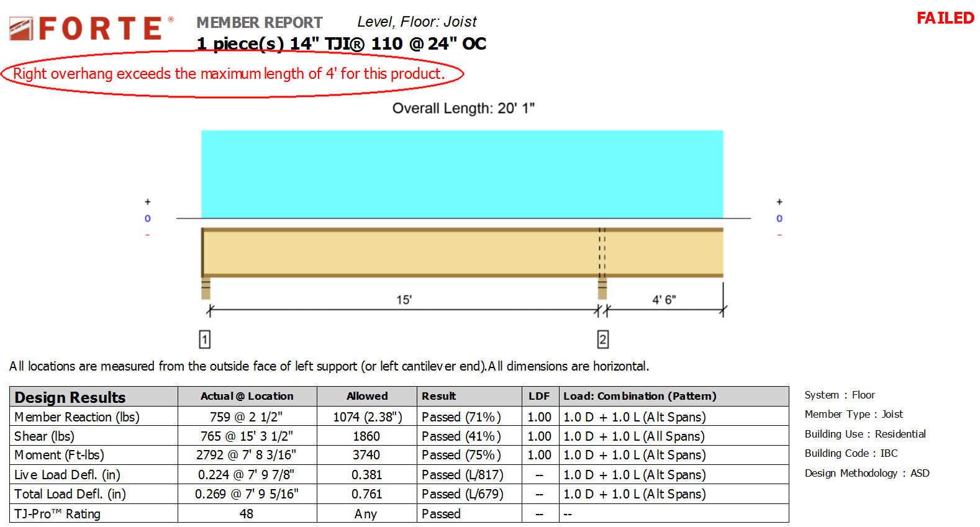Click the allowed shear value 1860
Image resolution: width=980 pixels, height=527 pixels.
coord(366,436)
